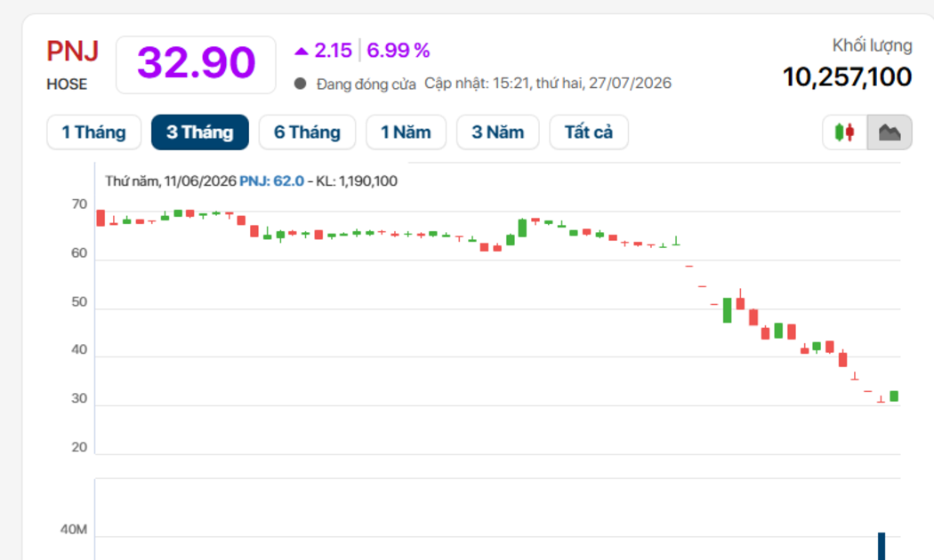
Task: Click the last green candlestick near 30
Action: coord(894,396)
